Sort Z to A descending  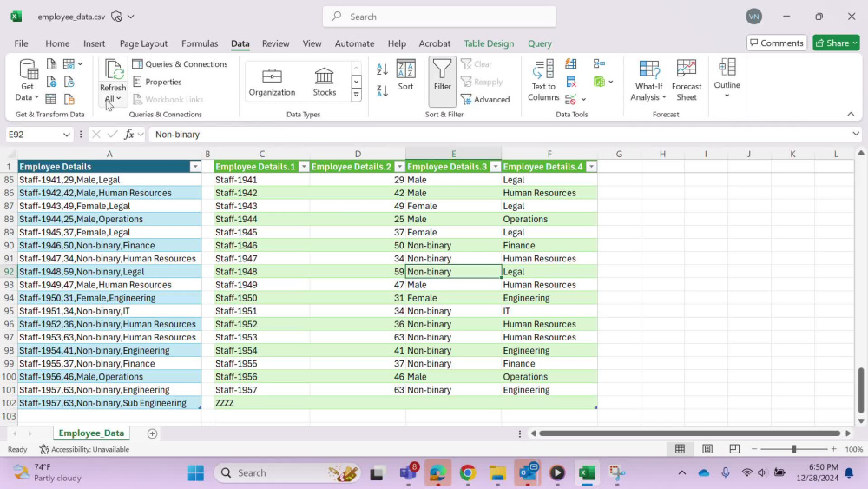tap(382, 91)
